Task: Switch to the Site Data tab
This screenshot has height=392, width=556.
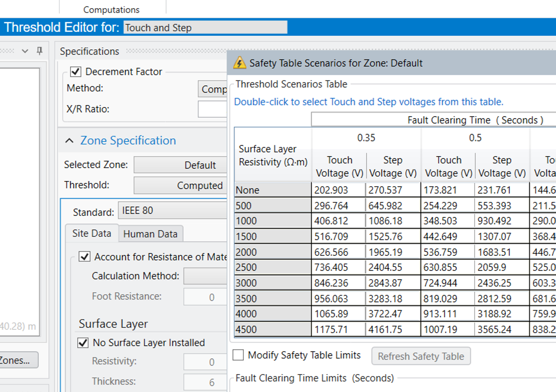Action: (x=92, y=233)
